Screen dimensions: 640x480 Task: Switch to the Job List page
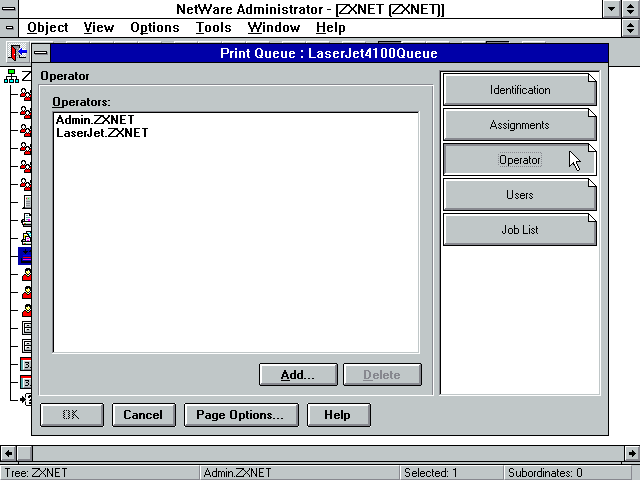(x=520, y=230)
